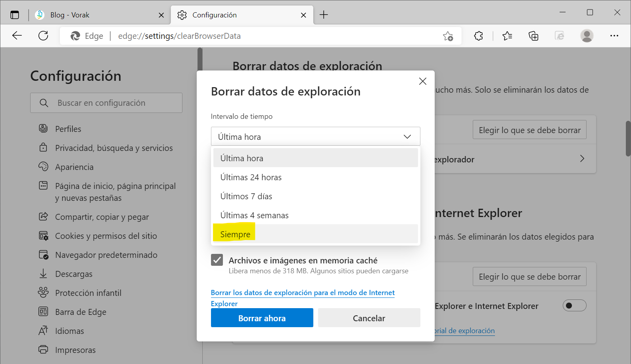Click the Compartir, copiar y pegar icon

(x=43, y=216)
